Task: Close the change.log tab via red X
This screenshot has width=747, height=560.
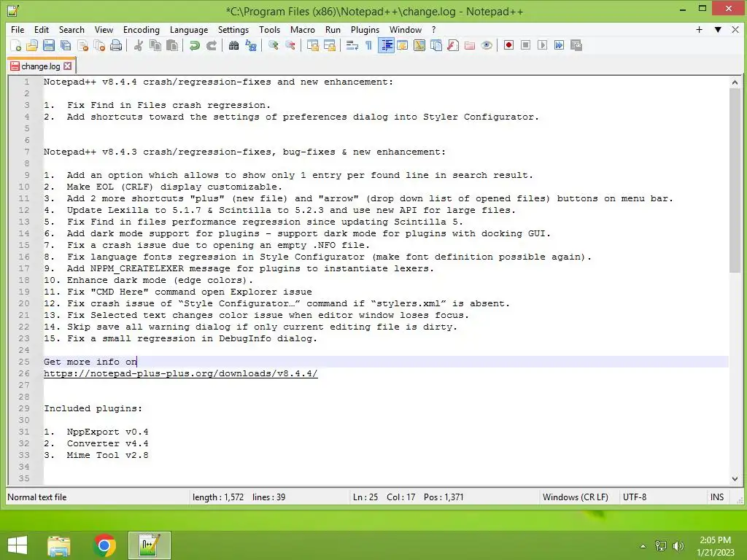Action: (x=68, y=66)
